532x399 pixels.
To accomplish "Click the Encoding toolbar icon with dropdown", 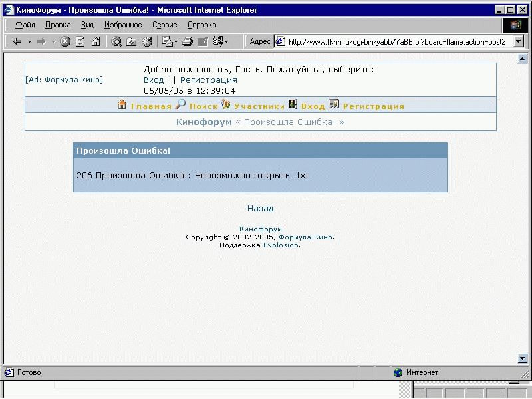I will 220,42.
